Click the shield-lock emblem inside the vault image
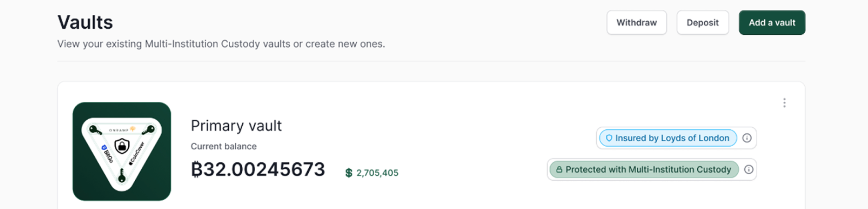868x209 pixels. [x=122, y=146]
